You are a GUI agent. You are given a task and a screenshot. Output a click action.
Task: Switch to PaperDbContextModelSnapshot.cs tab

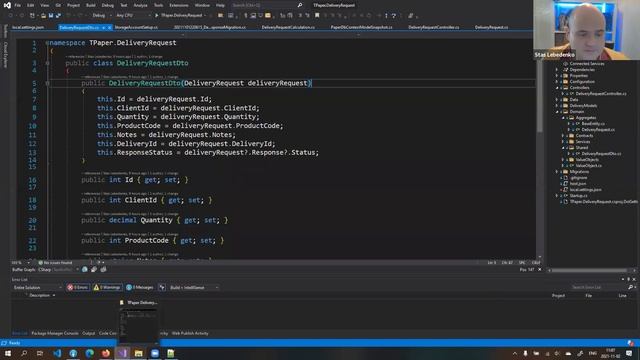[361, 27]
